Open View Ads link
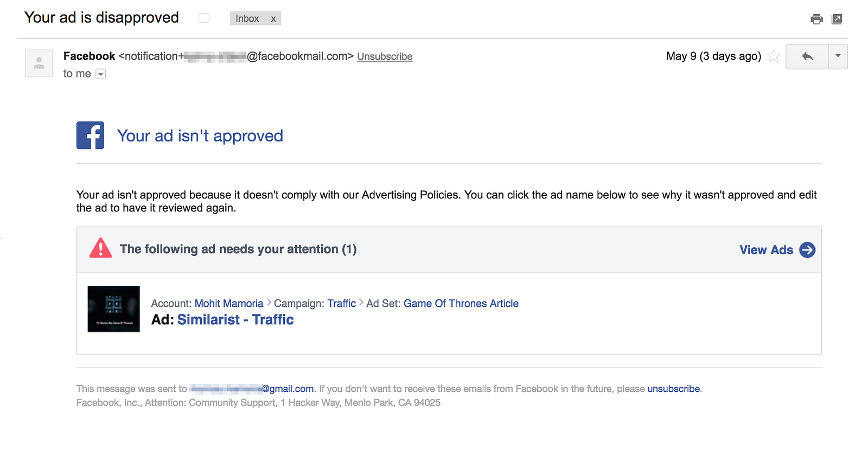This screenshot has height=458, width=868. click(766, 250)
